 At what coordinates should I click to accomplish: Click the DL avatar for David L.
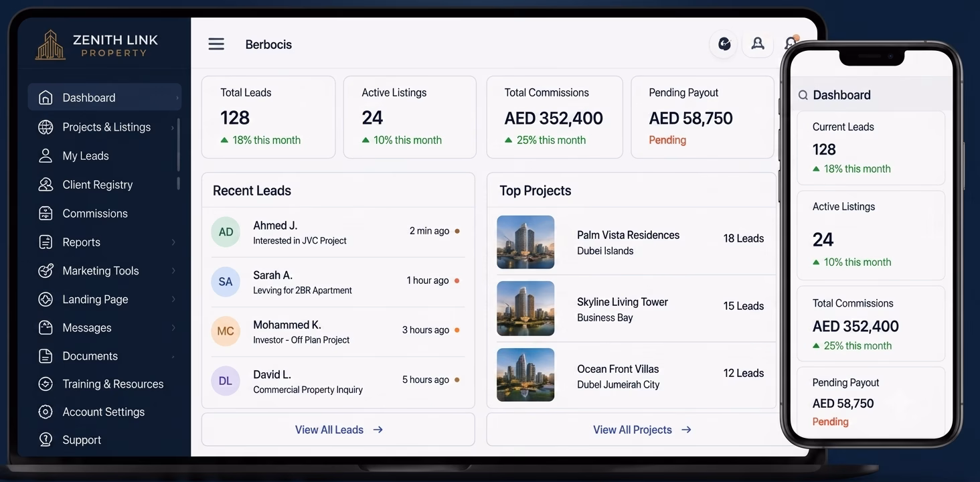226,381
